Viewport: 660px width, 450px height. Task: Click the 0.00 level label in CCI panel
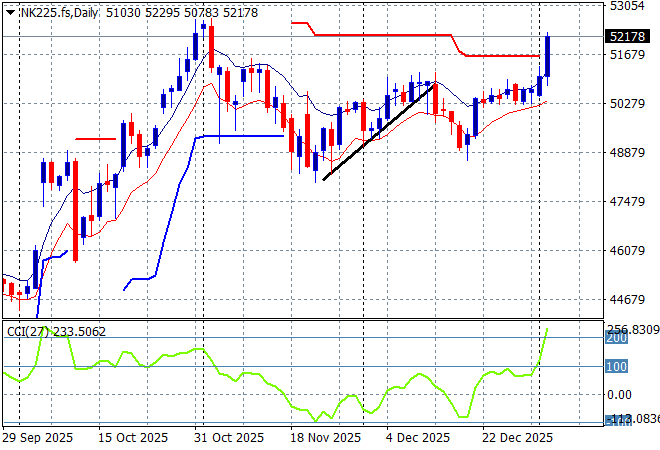[620, 395]
